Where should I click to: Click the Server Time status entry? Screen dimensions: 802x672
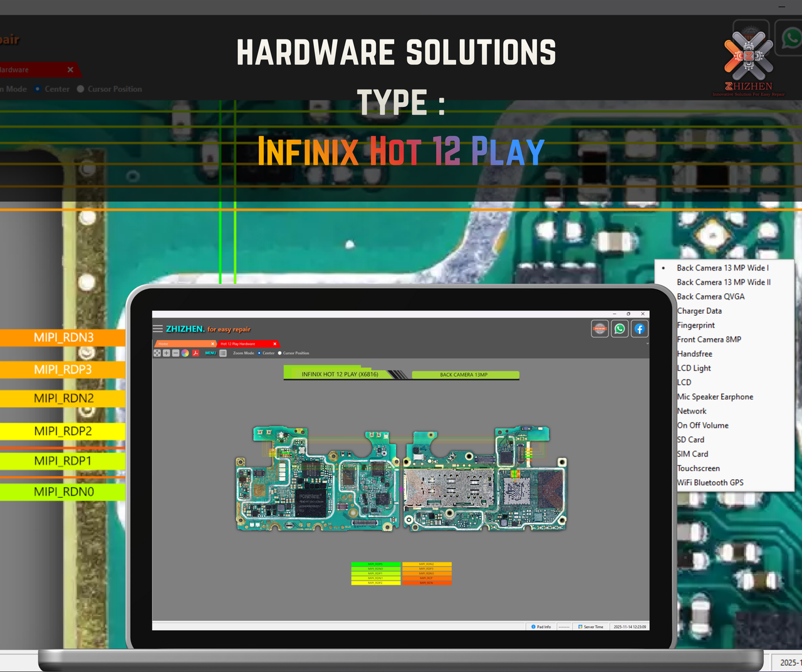click(591, 626)
